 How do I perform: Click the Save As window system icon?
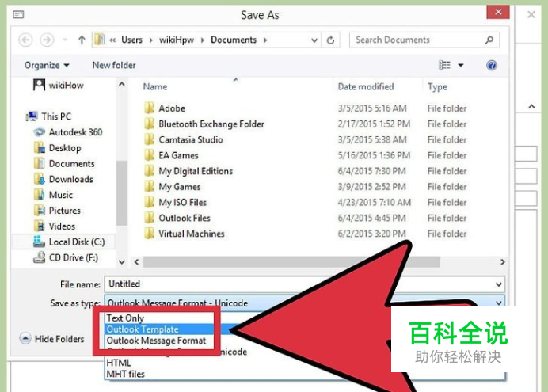pos(18,15)
